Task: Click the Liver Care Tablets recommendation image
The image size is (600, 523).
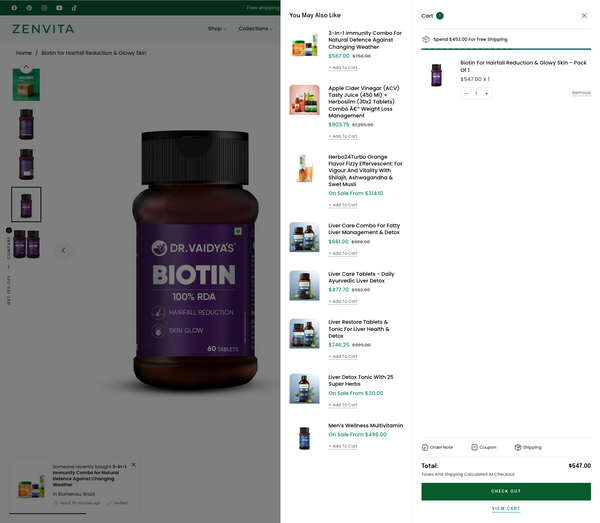Action: (x=304, y=285)
